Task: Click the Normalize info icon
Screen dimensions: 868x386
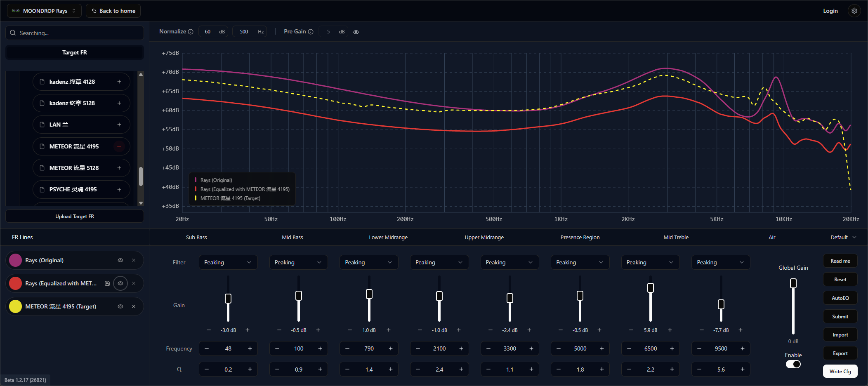Action: click(191, 32)
